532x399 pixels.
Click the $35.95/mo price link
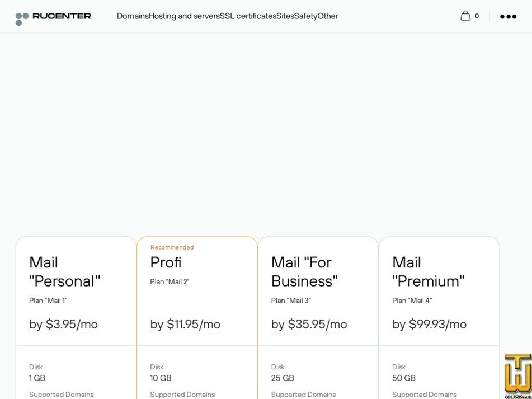coord(309,324)
